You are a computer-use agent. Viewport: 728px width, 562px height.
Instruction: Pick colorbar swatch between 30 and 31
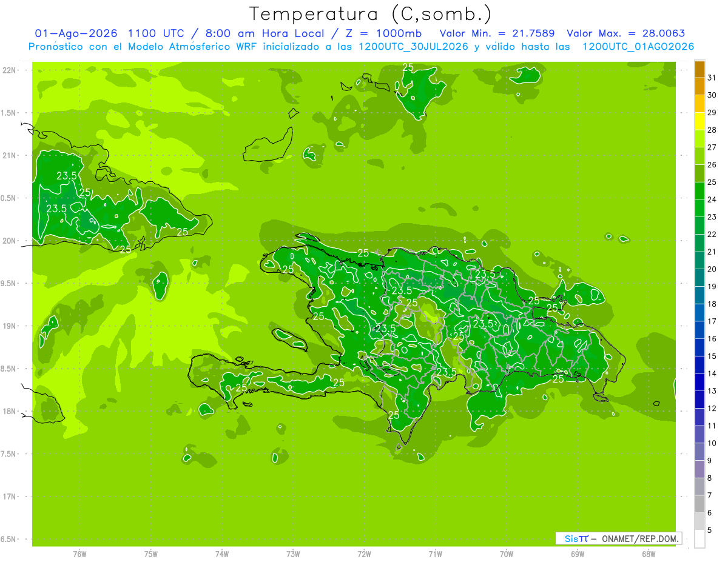(700, 87)
